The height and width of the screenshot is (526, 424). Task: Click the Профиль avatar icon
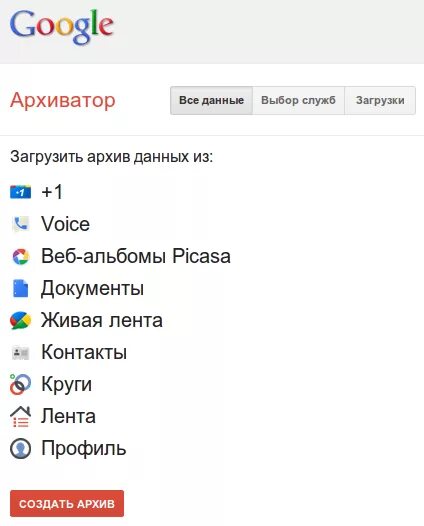(x=20, y=449)
